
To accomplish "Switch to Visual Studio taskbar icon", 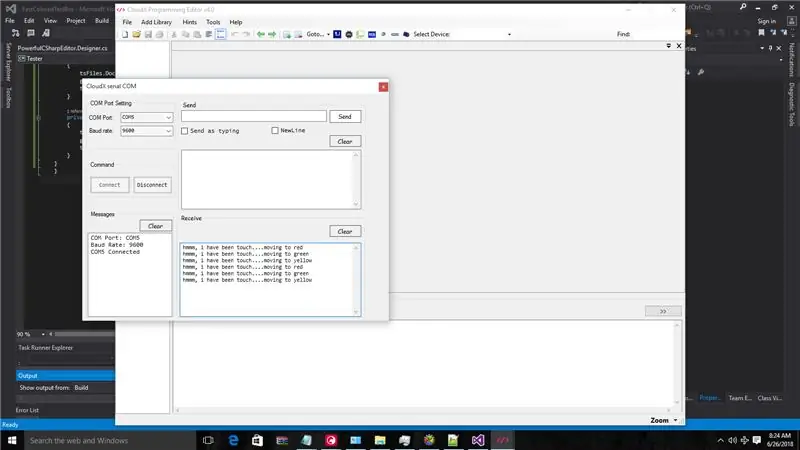I will tap(478, 440).
